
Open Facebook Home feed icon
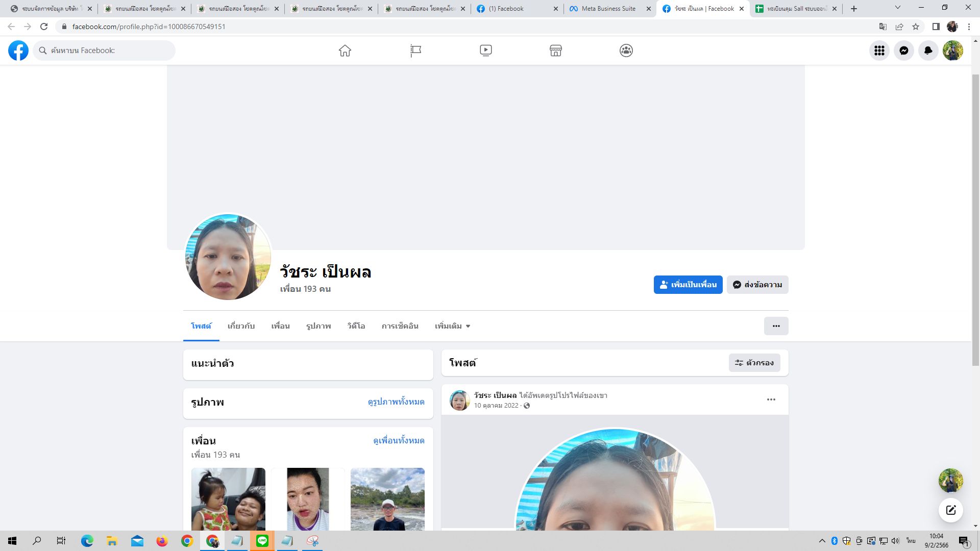[345, 51]
